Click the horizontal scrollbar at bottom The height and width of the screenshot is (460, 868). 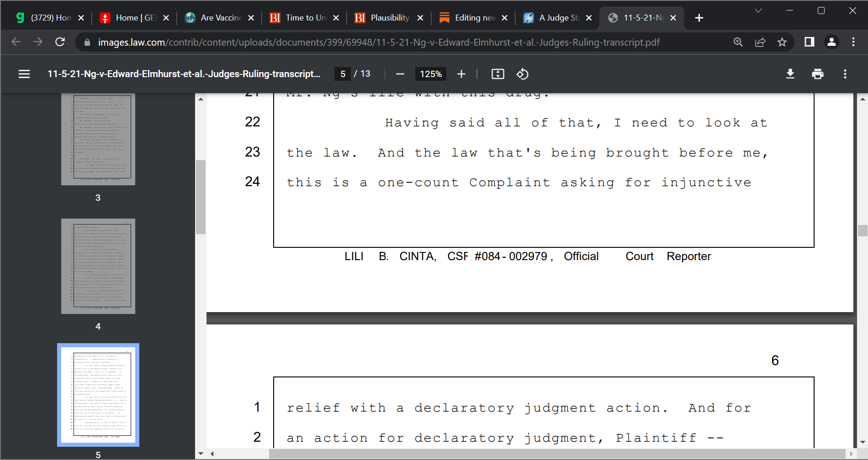557,454
